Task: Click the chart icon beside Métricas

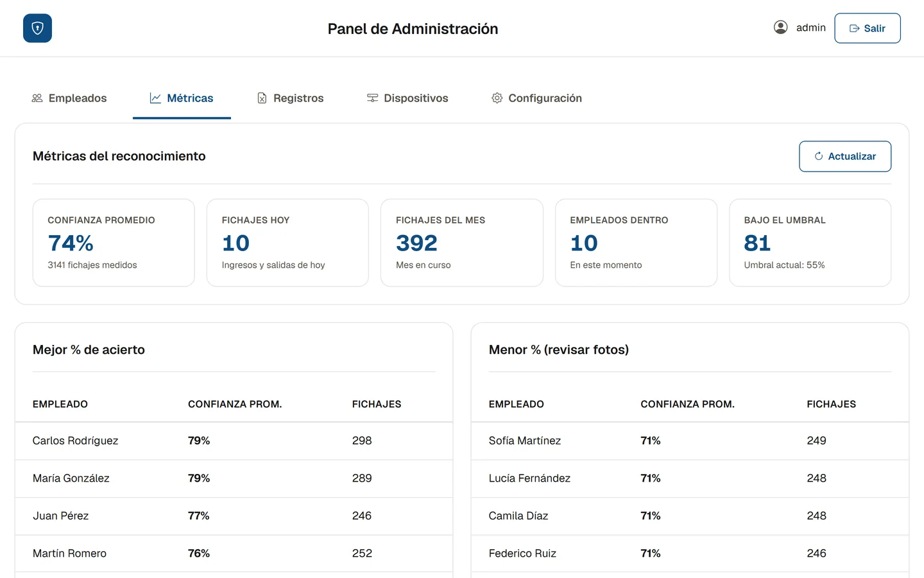Action: coord(155,98)
